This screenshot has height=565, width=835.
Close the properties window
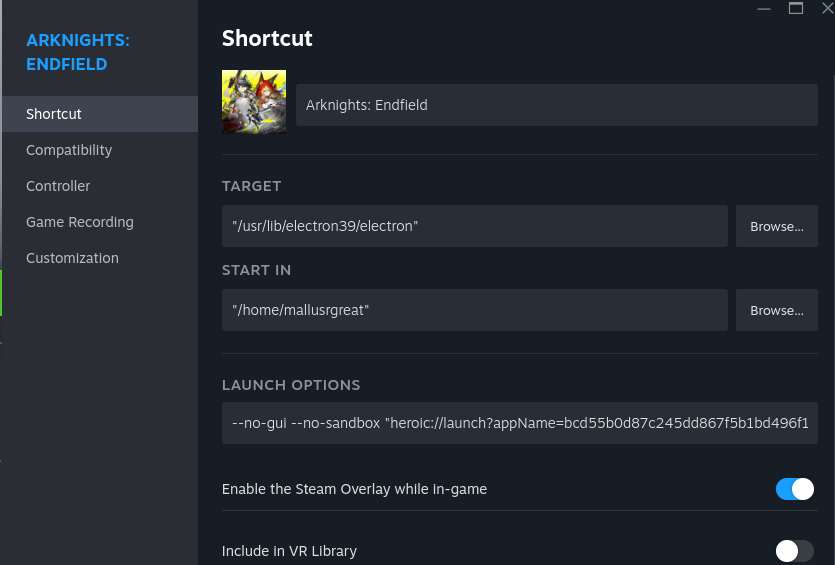pyautogui.click(x=827, y=9)
